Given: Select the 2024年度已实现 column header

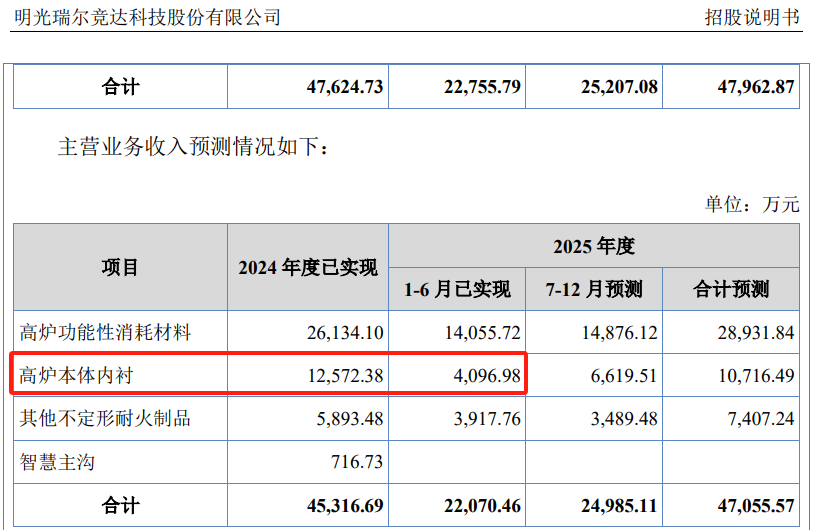Looking at the screenshot, I should click(x=307, y=267).
